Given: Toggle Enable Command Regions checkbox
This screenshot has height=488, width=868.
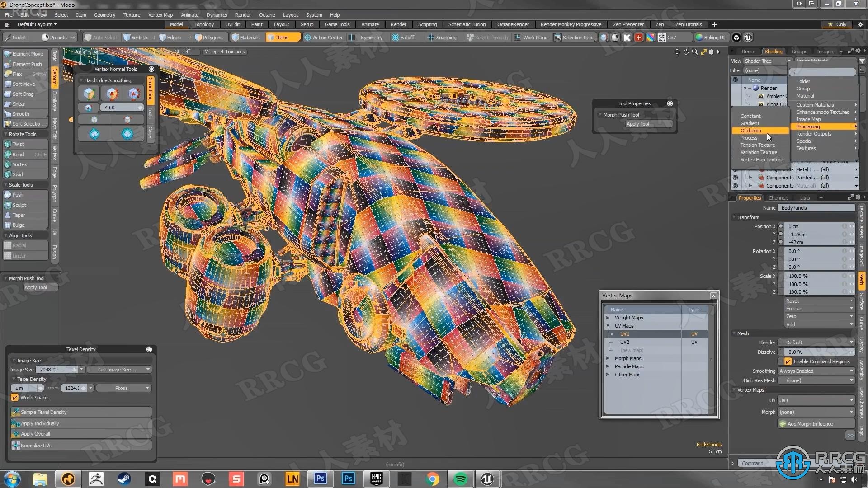Looking at the screenshot, I should click(x=788, y=361).
